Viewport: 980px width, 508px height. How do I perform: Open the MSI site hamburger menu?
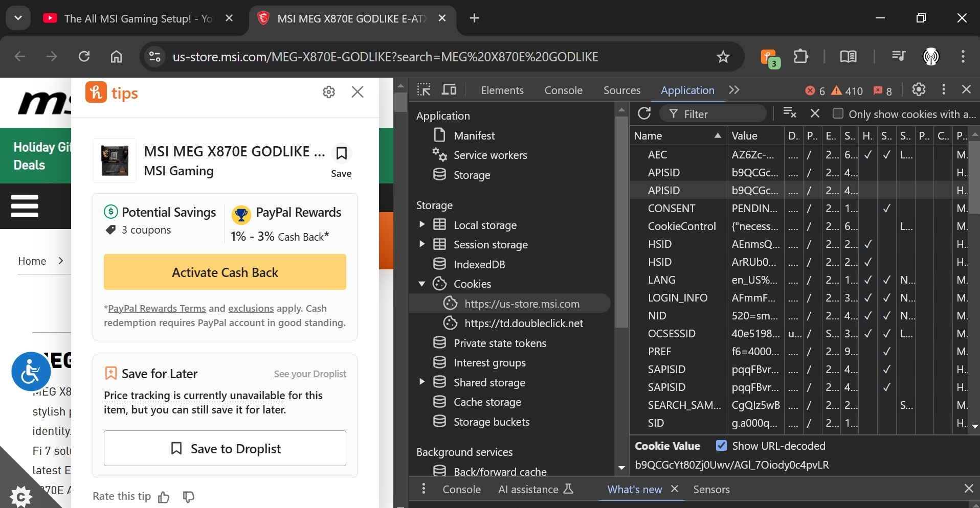(x=25, y=206)
